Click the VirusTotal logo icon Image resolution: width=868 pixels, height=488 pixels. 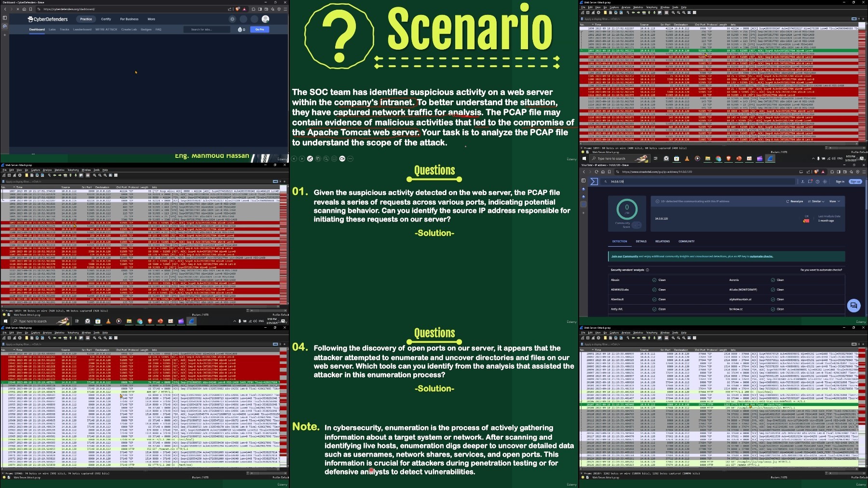[594, 181]
